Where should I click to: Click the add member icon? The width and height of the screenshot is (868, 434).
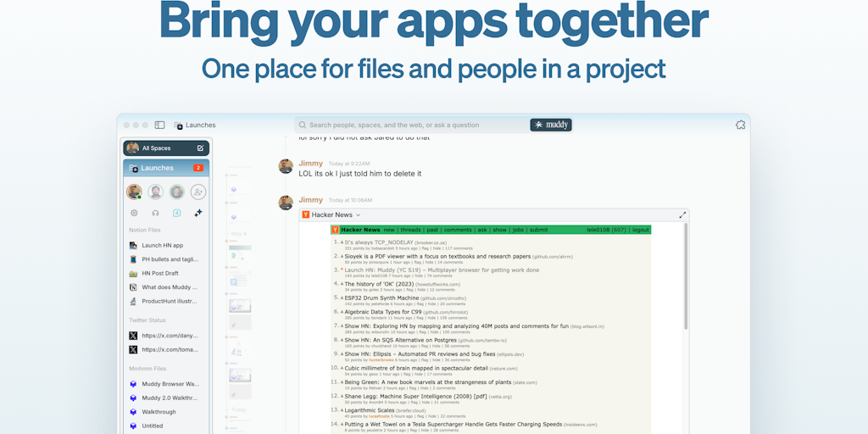[198, 192]
